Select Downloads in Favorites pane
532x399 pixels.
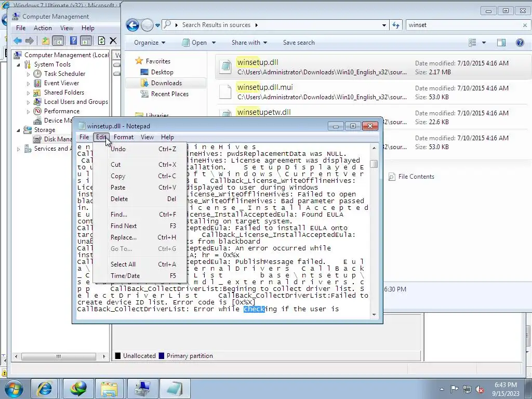(166, 83)
